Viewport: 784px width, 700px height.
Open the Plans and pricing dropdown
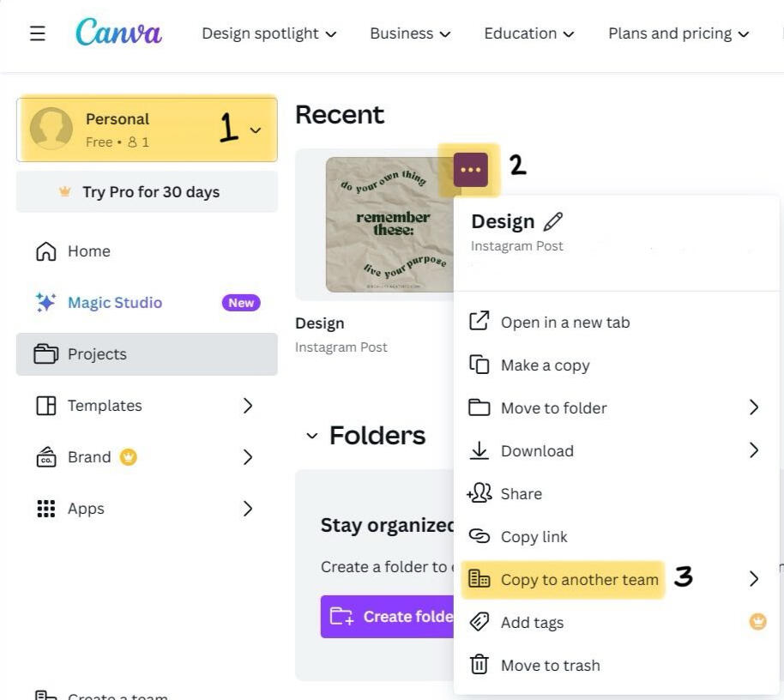(678, 33)
